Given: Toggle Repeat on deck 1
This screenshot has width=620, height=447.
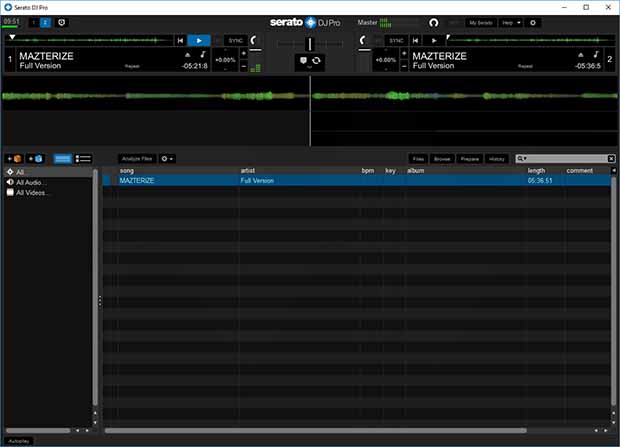Looking at the screenshot, I should [x=132, y=66].
